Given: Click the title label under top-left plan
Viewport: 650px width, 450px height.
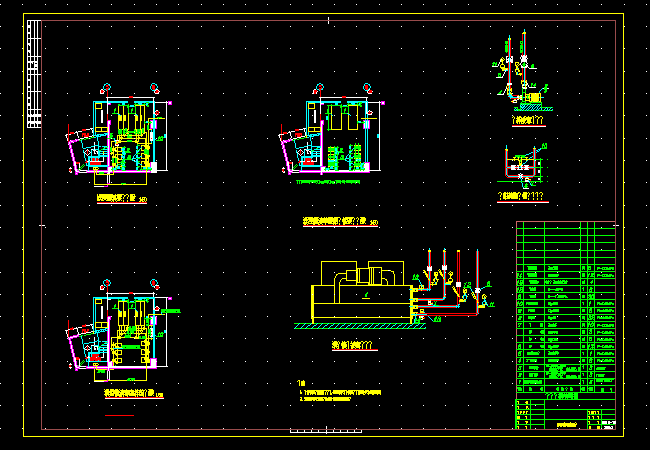Looking at the screenshot, I should 120,199.
